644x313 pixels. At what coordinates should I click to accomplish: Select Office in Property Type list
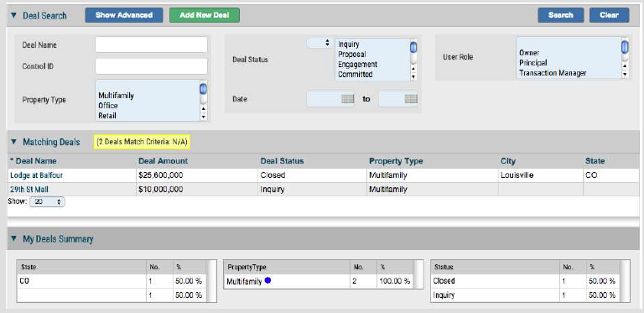(108, 106)
